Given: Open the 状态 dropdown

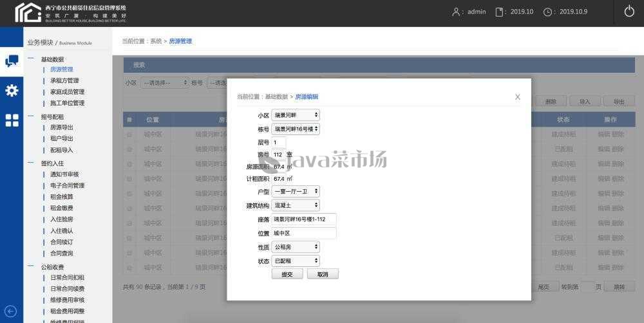Looking at the screenshot, I should (x=296, y=261).
